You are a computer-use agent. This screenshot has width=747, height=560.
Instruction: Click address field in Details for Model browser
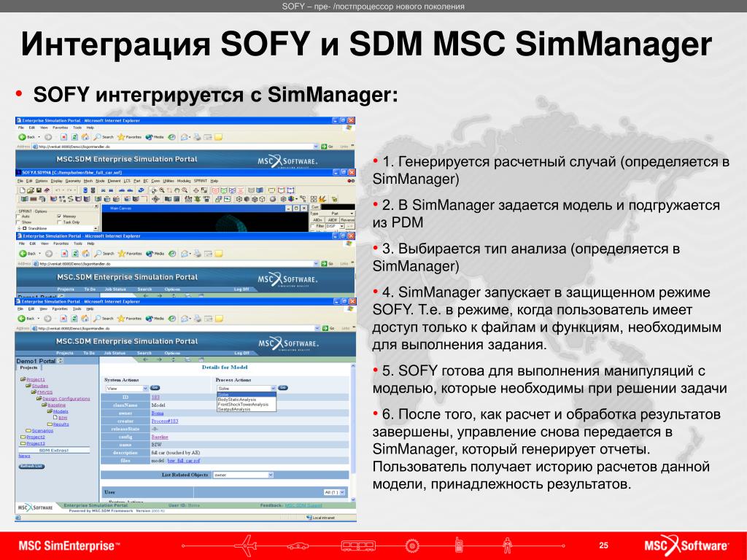click(172, 328)
